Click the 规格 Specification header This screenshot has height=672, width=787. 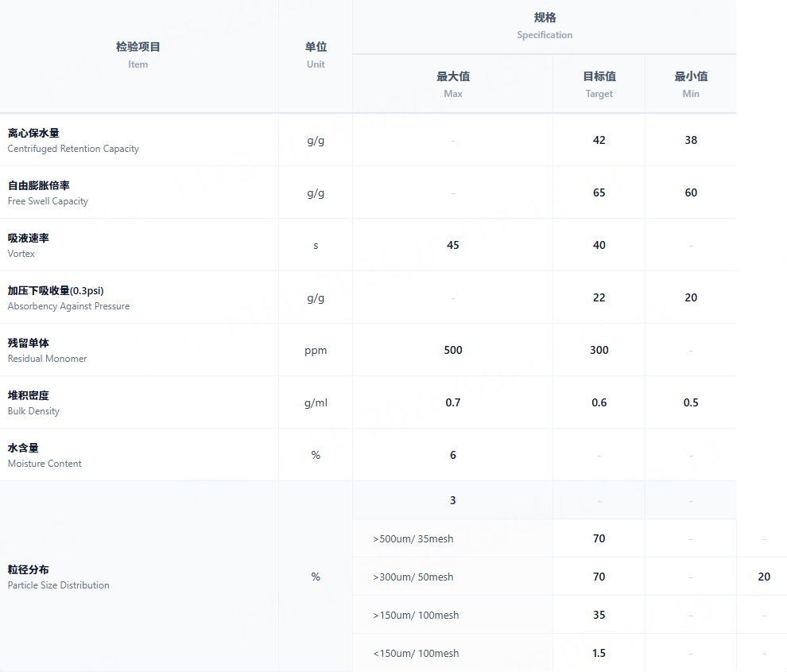point(545,26)
